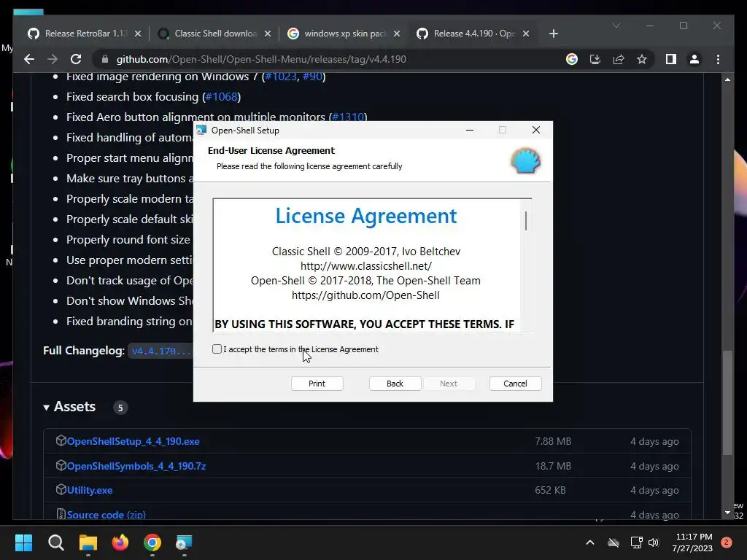Screen dimensions: 747x560
Task: Click the license text scrollbar thumb
Action: [525, 221]
